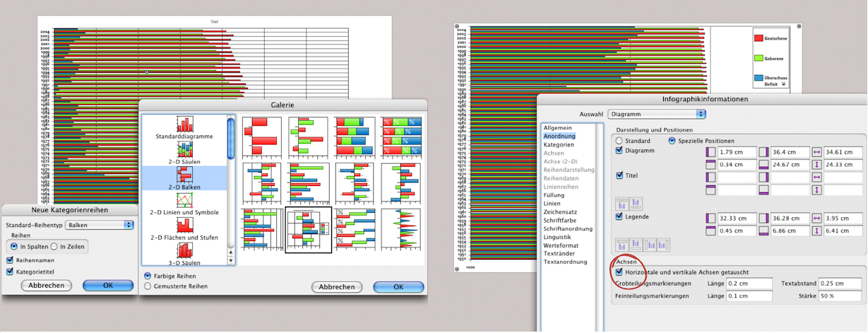Image resolution: width=868 pixels, height=333 pixels.
Task: Choose the In Zeilen radio option
Action: 55,245
